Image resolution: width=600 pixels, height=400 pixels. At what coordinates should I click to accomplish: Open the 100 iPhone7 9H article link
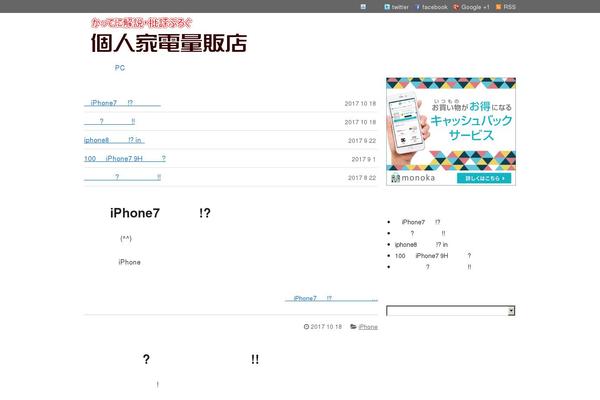[x=125, y=158]
